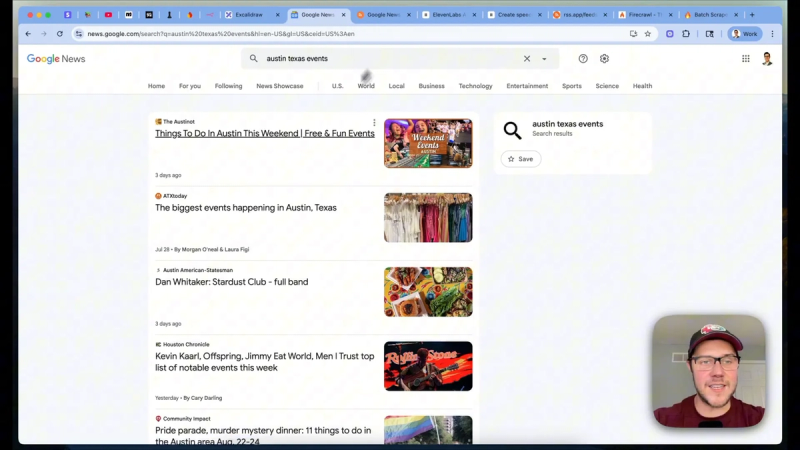
Task: Click the food platter thumbnail
Action: pyautogui.click(x=428, y=292)
